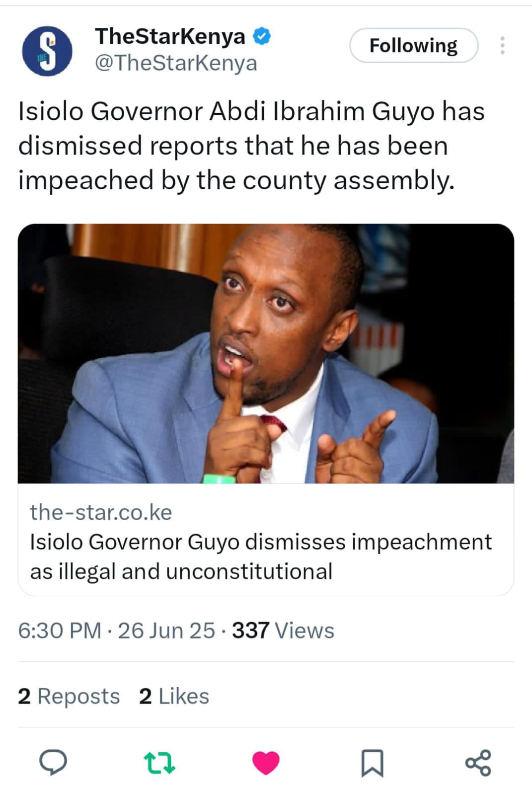Screen dimensions: 532x795
Task: Bookmark this post
Action: (372, 763)
